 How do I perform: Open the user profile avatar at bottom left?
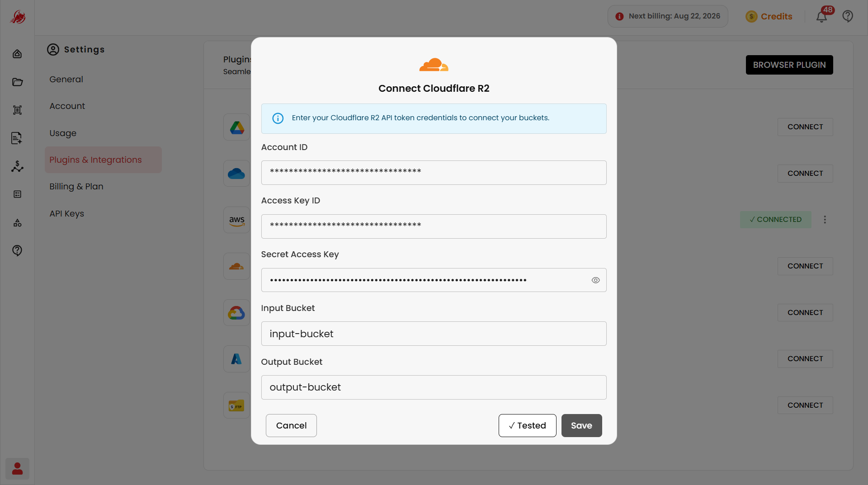click(x=17, y=468)
